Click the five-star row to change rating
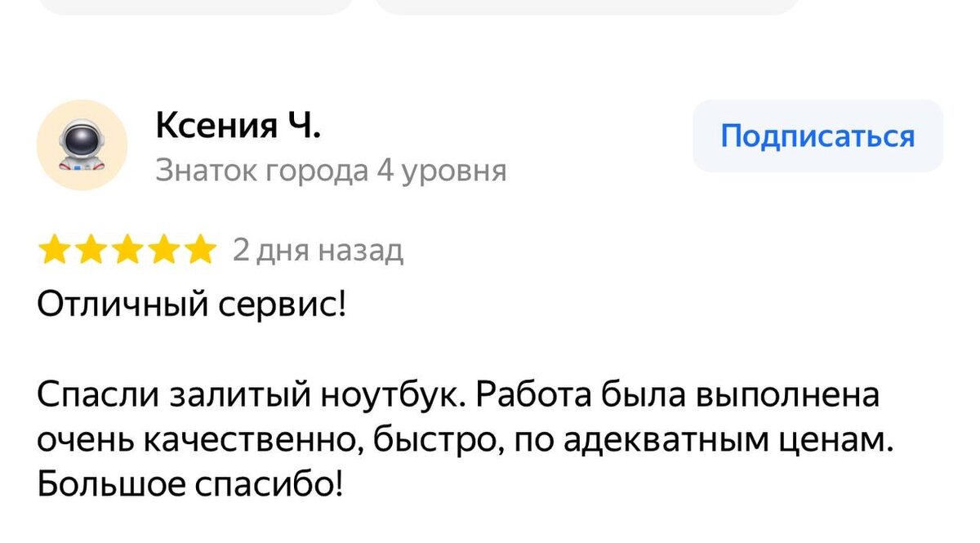The width and height of the screenshot is (980, 543). (128, 250)
